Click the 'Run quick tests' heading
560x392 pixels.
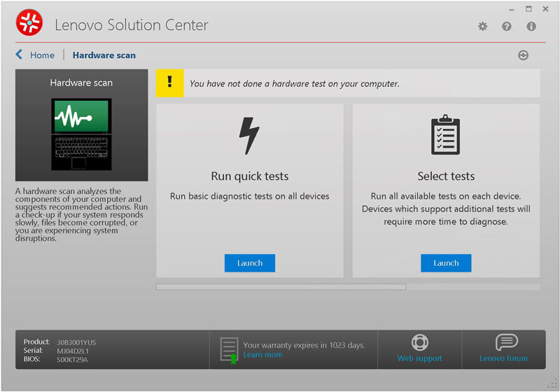coord(250,176)
